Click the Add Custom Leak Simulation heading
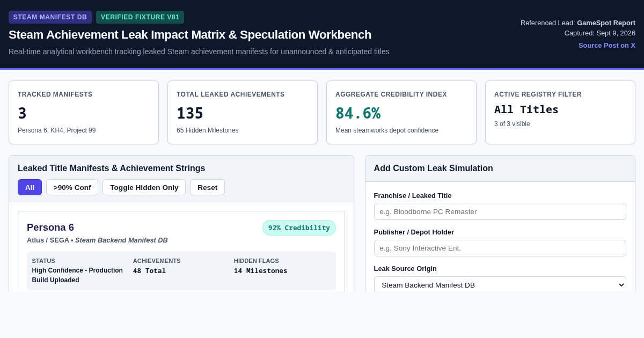This screenshot has width=644, height=338. click(433, 168)
